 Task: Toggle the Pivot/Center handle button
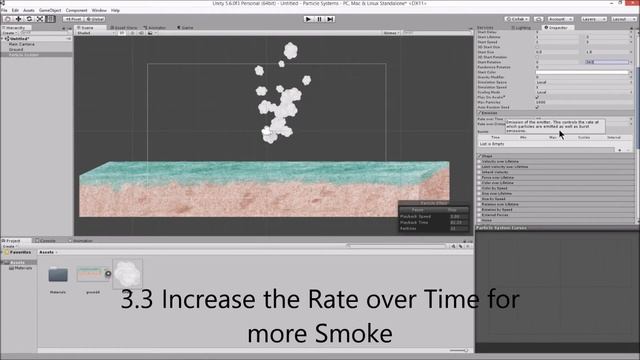73,19
